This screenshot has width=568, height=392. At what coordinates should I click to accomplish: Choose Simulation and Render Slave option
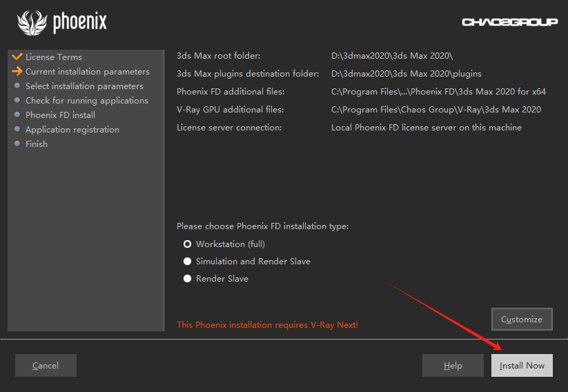(187, 261)
